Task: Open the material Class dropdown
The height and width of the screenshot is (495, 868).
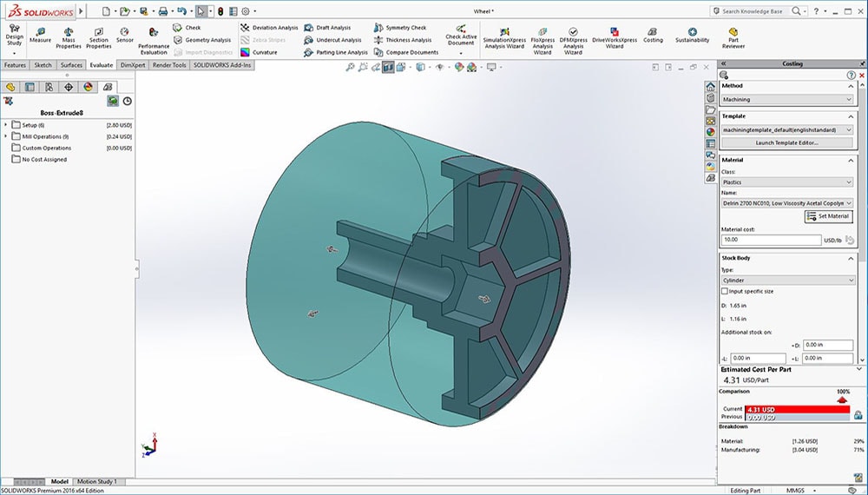Action: [x=786, y=182]
